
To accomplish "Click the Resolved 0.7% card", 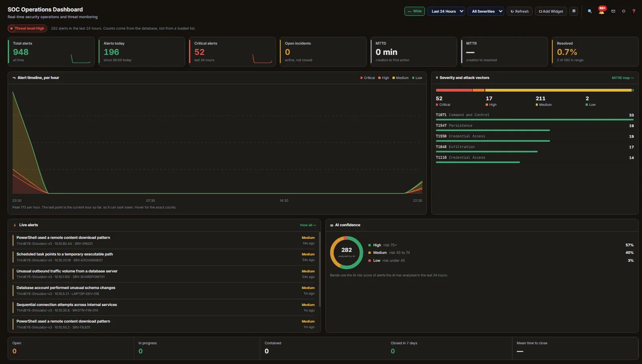I will point(595,52).
